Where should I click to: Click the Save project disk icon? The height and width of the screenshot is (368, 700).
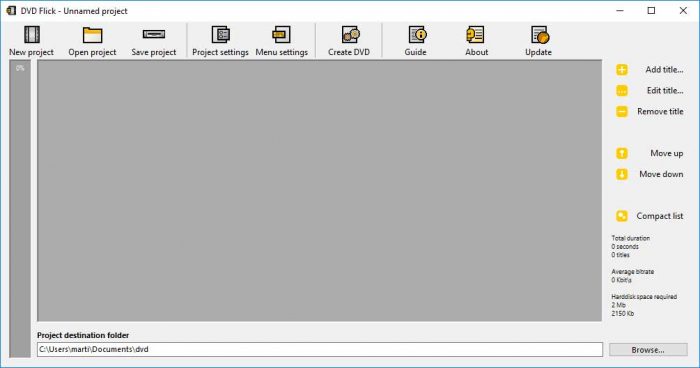154,34
